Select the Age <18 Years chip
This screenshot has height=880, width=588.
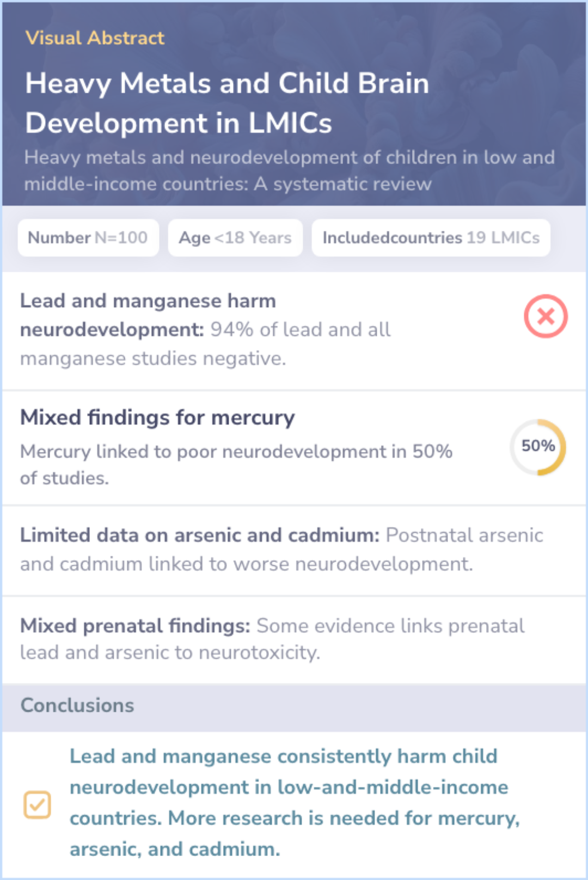click(x=235, y=237)
